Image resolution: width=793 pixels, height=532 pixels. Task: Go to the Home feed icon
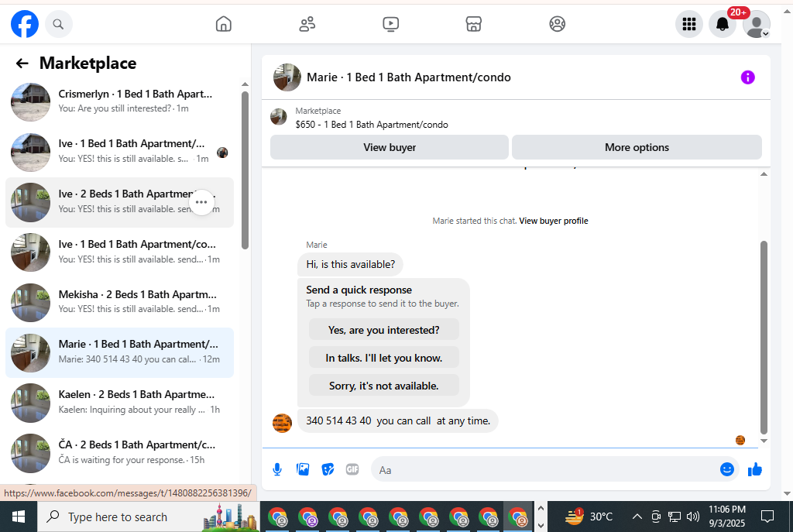click(x=224, y=24)
